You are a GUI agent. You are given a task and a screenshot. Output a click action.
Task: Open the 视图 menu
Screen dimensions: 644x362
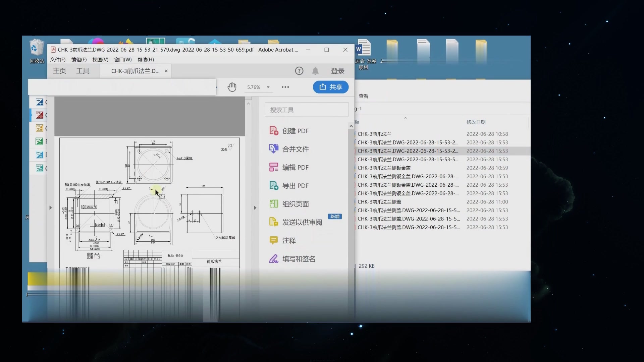tap(100, 59)
